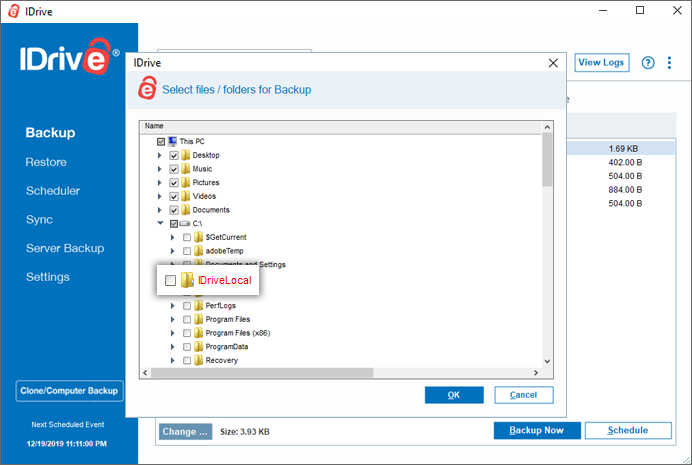Click the Desktop folder icon

click(x=186, y=155)
